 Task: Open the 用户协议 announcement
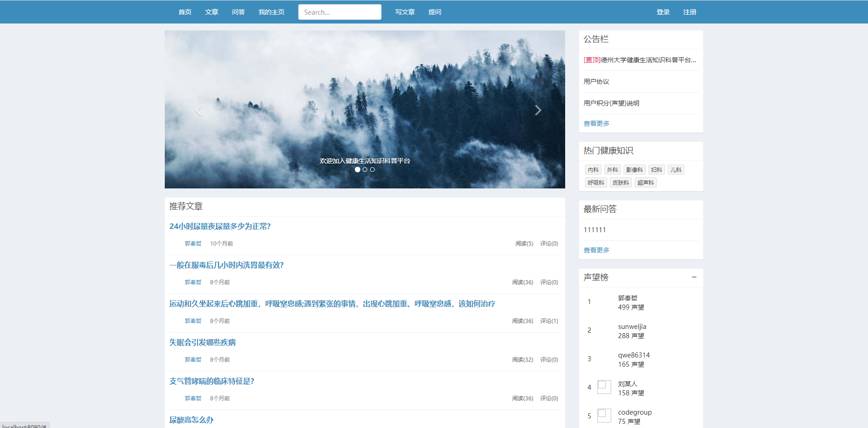point(596,82)
